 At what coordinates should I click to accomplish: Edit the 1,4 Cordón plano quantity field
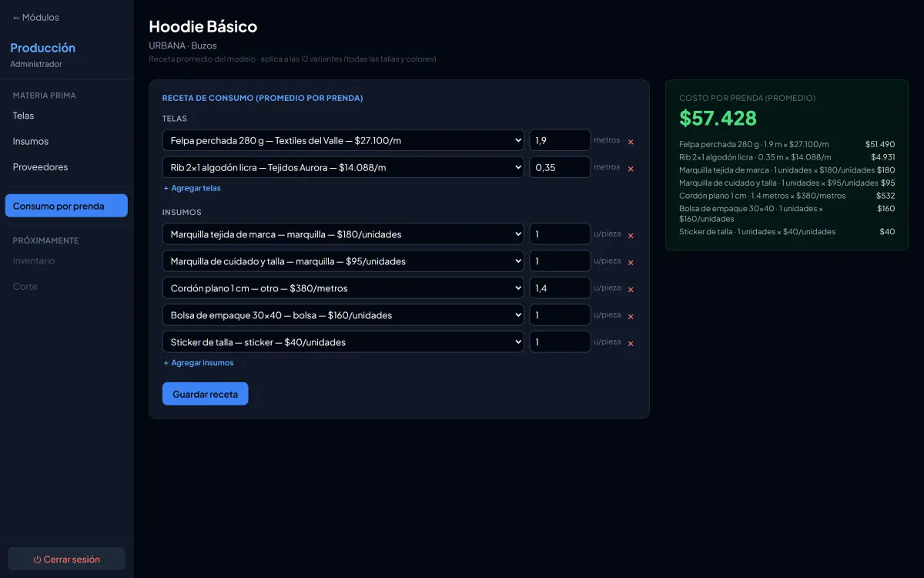click(x=560, y=288)
